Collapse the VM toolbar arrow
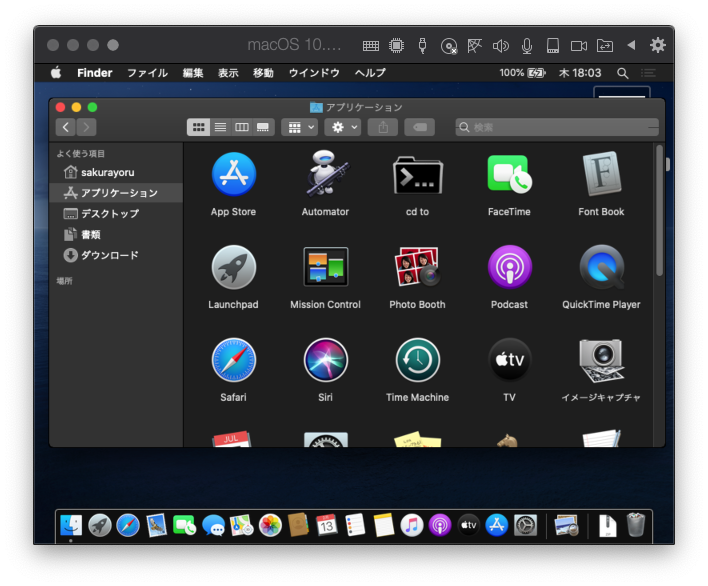The image size is (708, 586). 631,45
